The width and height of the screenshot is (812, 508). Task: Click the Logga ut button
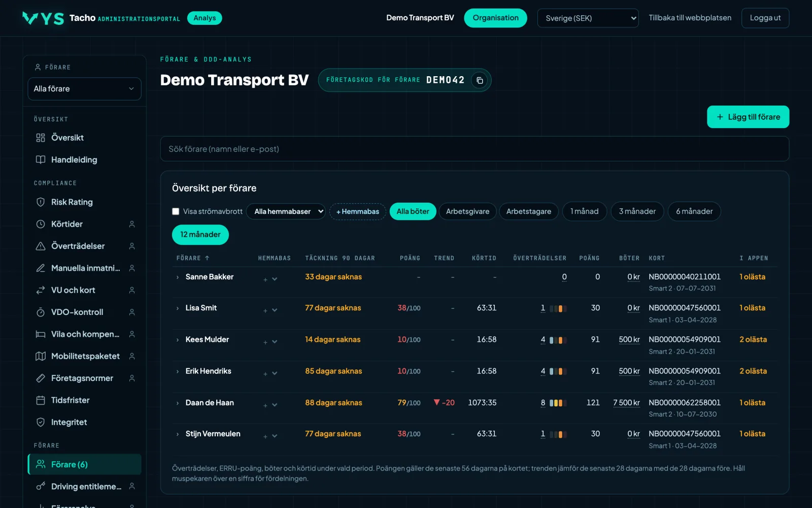point(765,18)
